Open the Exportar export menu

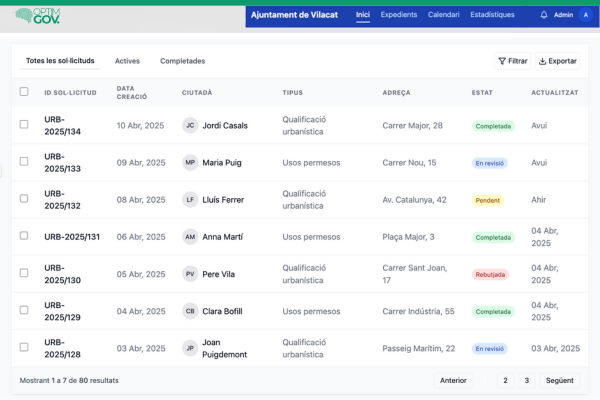pos(558,61)
